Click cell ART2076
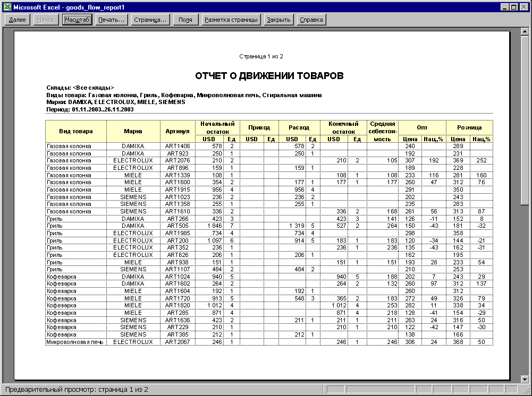The width and height of the screenshot is (532, 396). point(178,160)
